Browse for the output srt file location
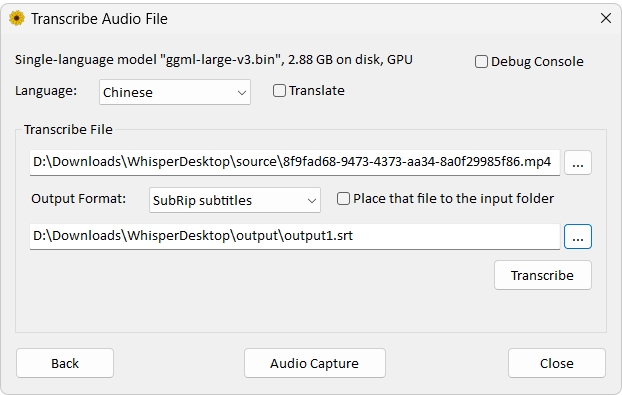 (578, 237)
